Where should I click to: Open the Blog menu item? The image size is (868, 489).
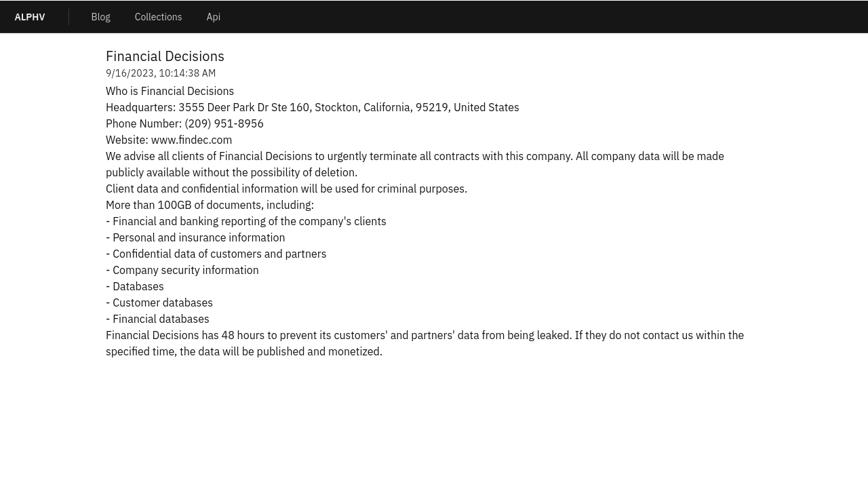pos(100,17)
